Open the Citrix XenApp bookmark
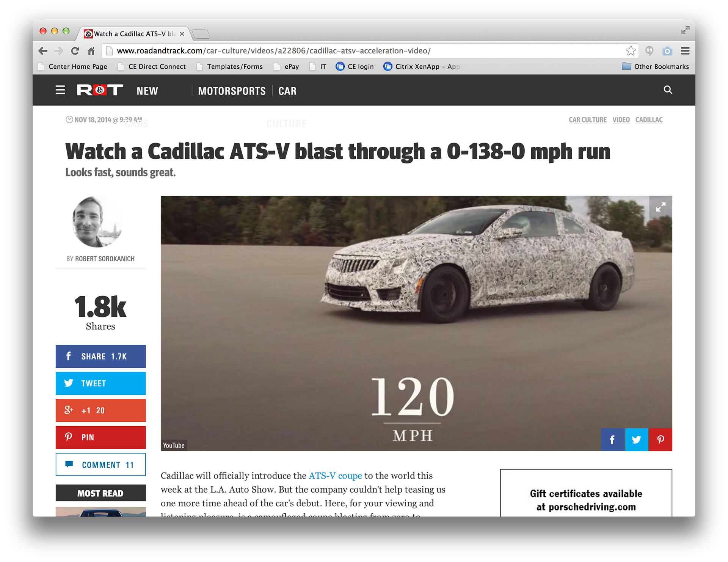 click(x=422, y=67)
